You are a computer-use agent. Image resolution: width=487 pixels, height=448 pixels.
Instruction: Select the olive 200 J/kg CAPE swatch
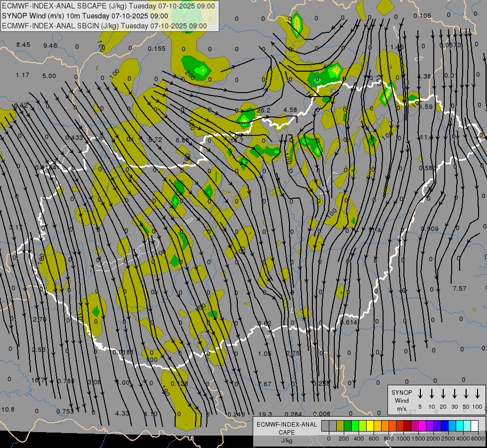click(340, 426)
